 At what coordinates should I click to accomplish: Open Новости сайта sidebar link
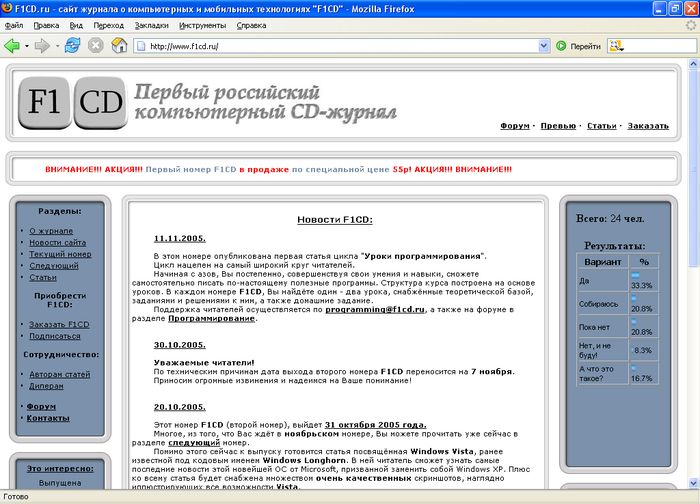[58, 242]
